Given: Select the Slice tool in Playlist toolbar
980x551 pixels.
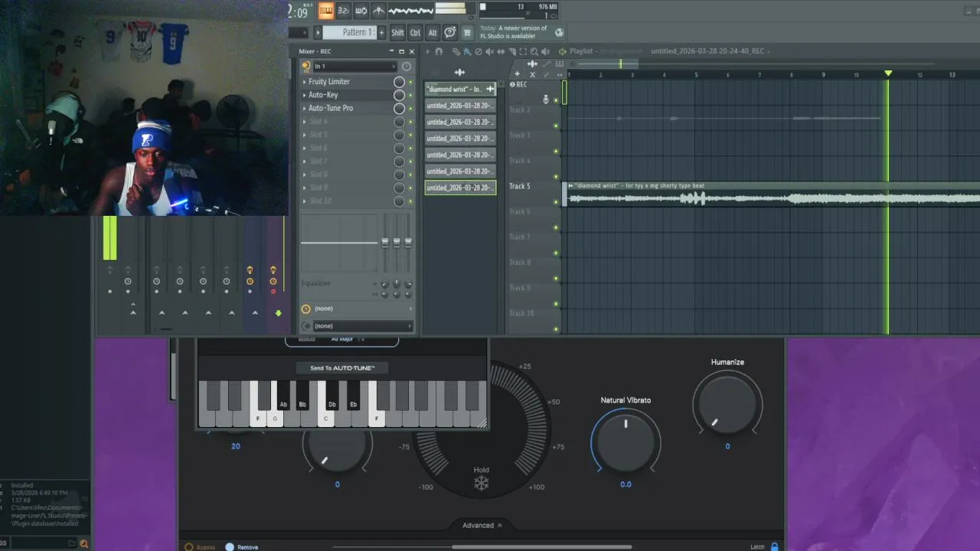Looking at the screenshot, I should (x=512, y=52).
